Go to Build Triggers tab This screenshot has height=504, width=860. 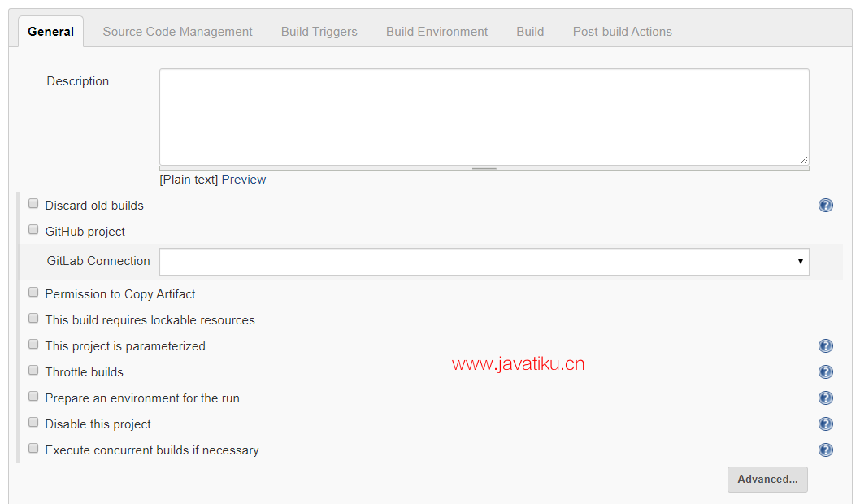pyautogui.click(x=319, y=32)
